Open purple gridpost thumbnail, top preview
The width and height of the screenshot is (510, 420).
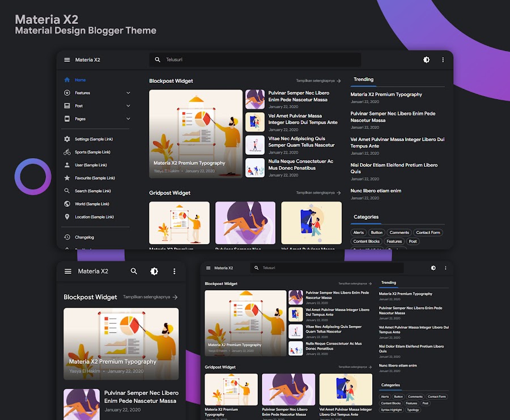[x=245, y=223]
